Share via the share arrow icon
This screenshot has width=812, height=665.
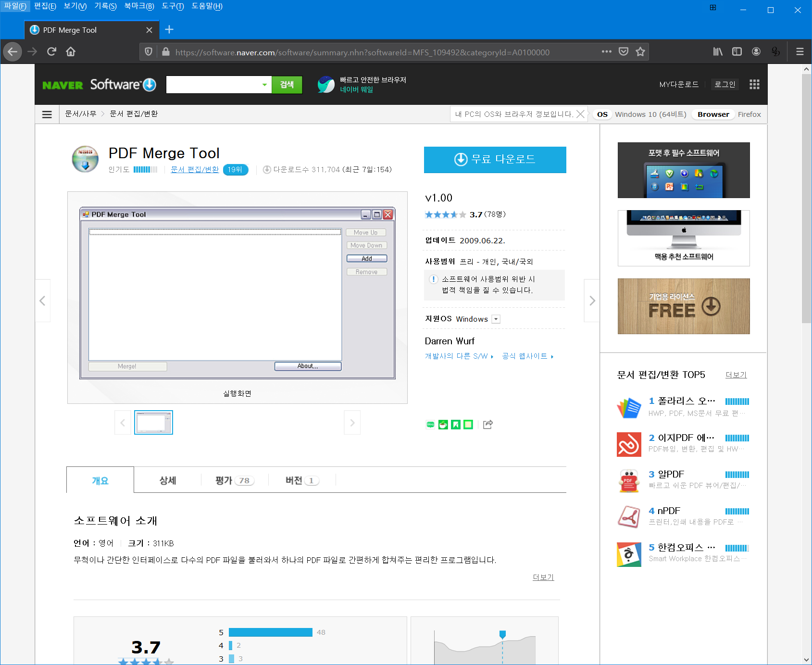pos(488,424)
